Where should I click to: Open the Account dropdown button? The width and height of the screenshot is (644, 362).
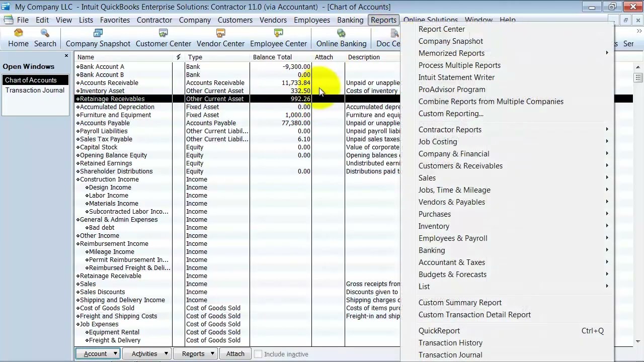tap(98, 354)
